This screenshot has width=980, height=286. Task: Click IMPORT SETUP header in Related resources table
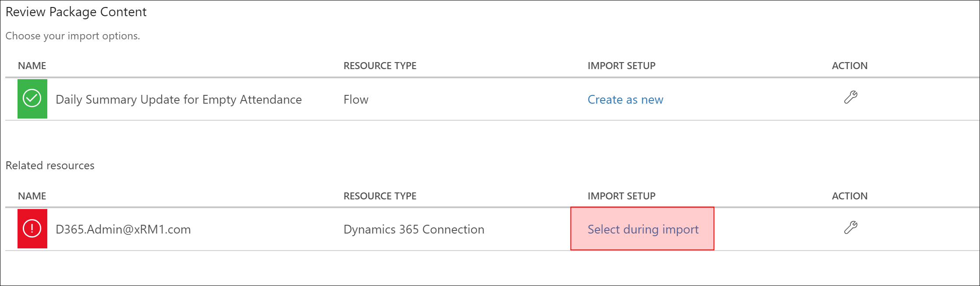pyautogui.click(x=621, y=196)
